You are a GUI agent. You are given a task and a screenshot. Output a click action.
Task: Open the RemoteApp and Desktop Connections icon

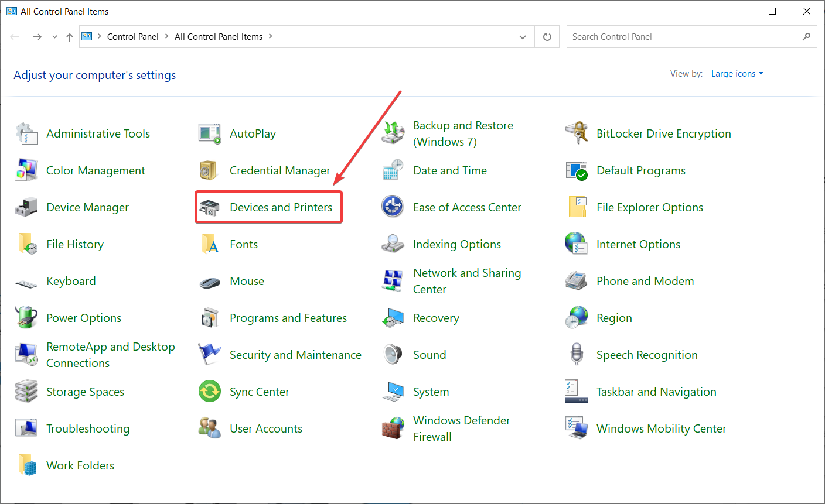pos(26,355)
